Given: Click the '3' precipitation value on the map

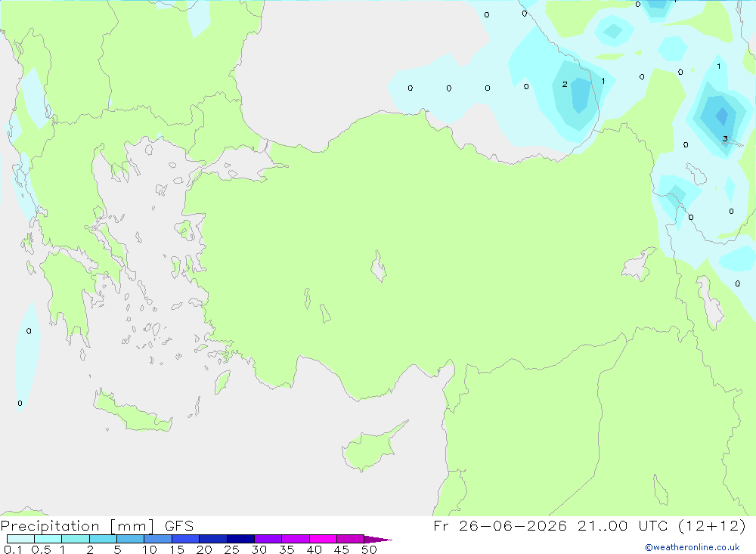Looking at the screenshot, I should [x=725, y=139].
